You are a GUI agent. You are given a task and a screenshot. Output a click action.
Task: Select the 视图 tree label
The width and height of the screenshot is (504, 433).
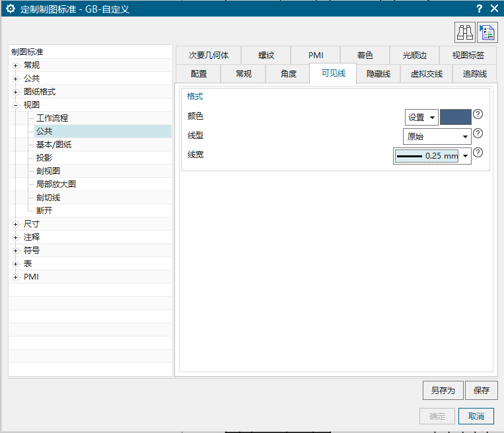[x=32, y=105]
